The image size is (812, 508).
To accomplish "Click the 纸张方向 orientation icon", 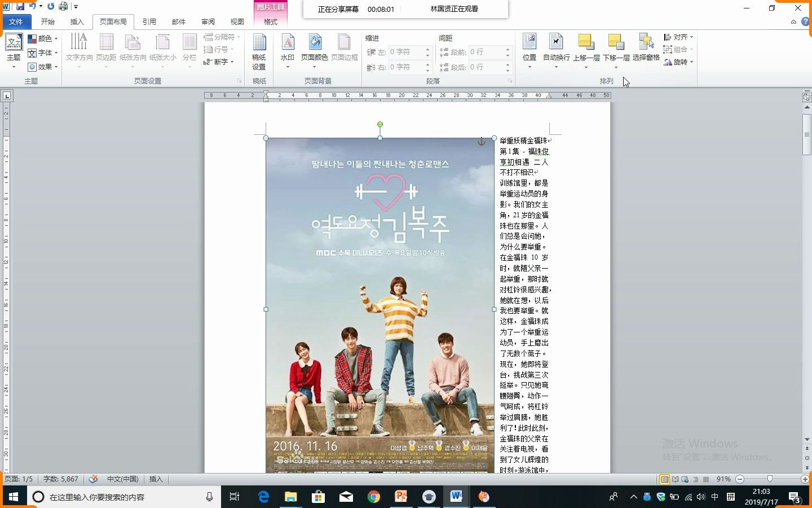I will (x=133, y=42).
